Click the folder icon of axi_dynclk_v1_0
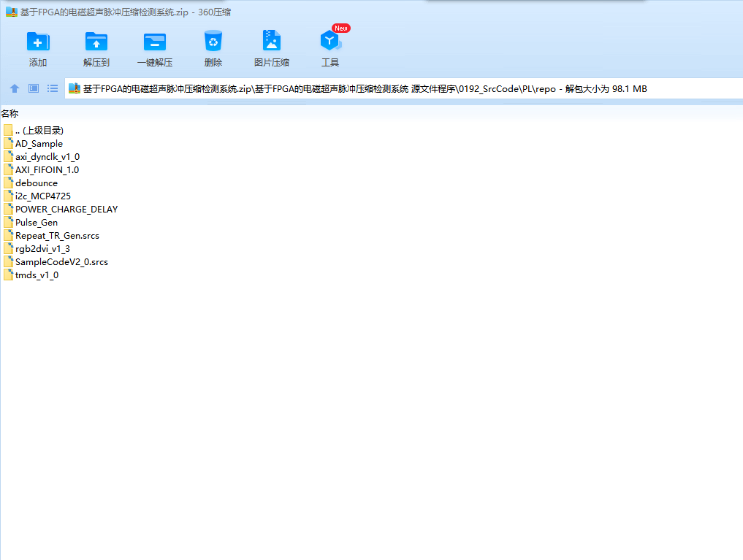This screenshot has width=743, height=560. pos(8,157)
